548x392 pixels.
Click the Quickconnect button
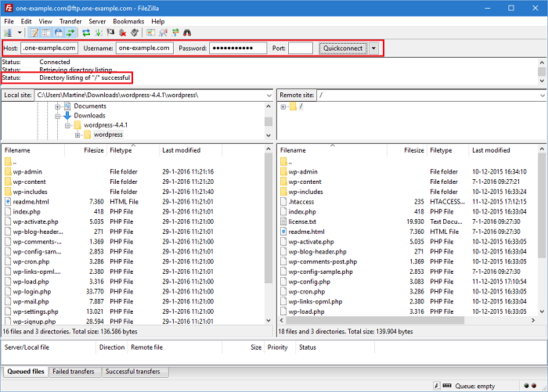[343, 49]
